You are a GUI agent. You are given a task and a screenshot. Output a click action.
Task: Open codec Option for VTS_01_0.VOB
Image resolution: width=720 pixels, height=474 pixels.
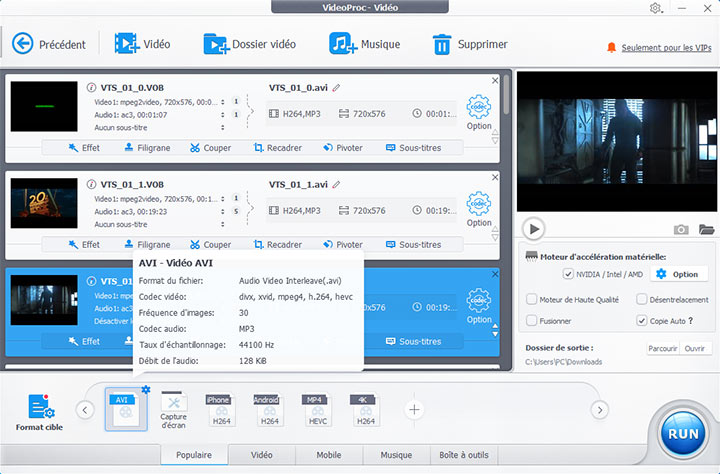[x=479, y=113]
